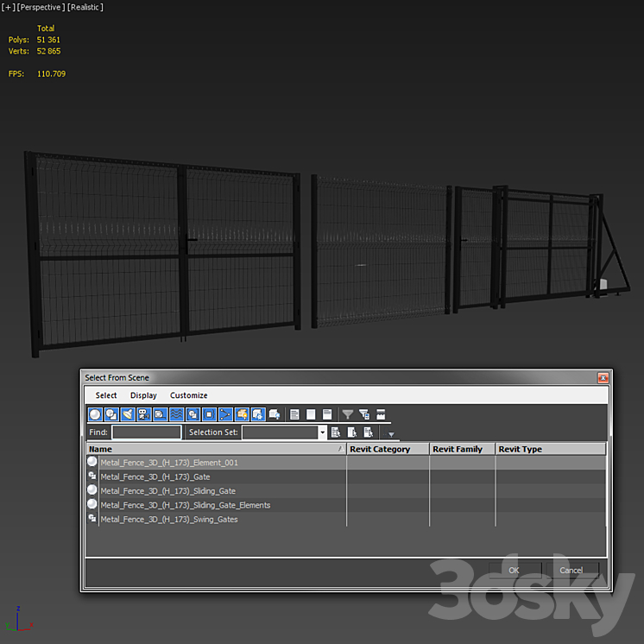Toggle Display Helpers filter icon
This screenshot has height=644, width=644.
161,414
